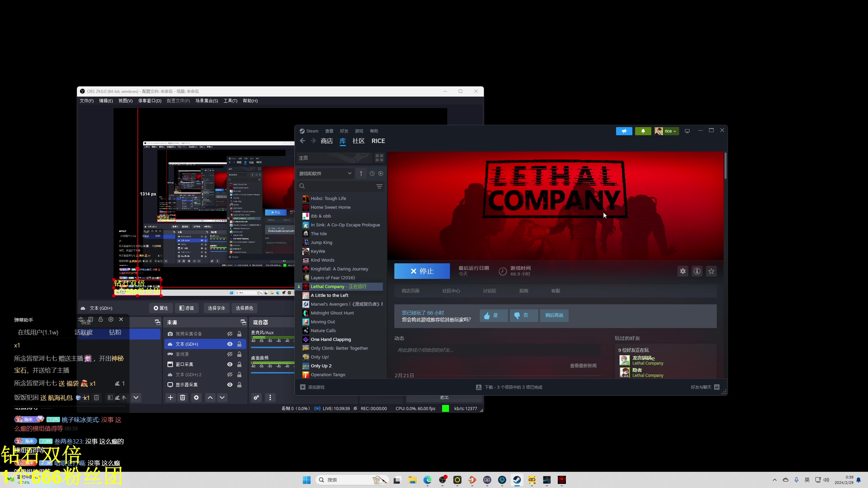Toggle lock on 窗口采集 source
868x488 pixels.
click(239, 364)
